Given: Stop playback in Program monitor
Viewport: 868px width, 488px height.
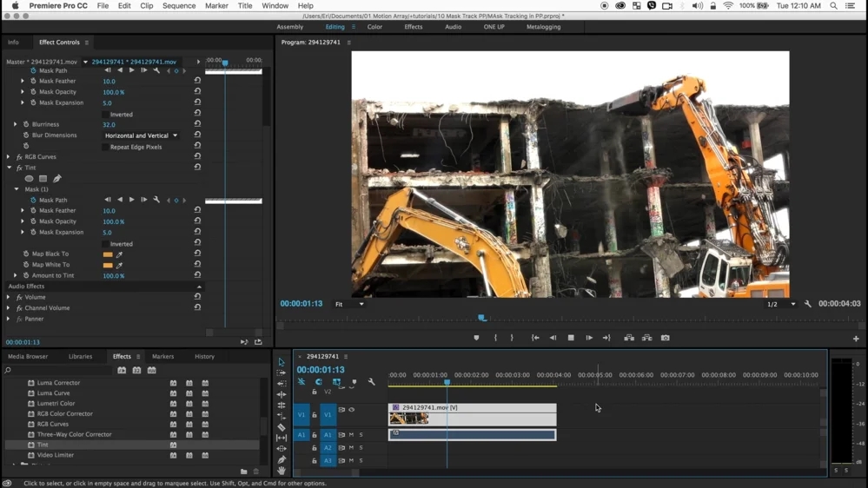Looking at the screenshot, I should (x=571, y=338).
